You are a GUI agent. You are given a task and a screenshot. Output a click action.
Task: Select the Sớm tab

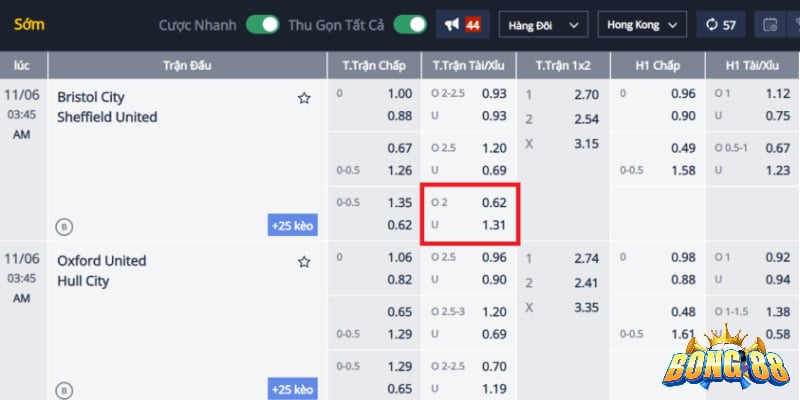[x=29, y=24]
